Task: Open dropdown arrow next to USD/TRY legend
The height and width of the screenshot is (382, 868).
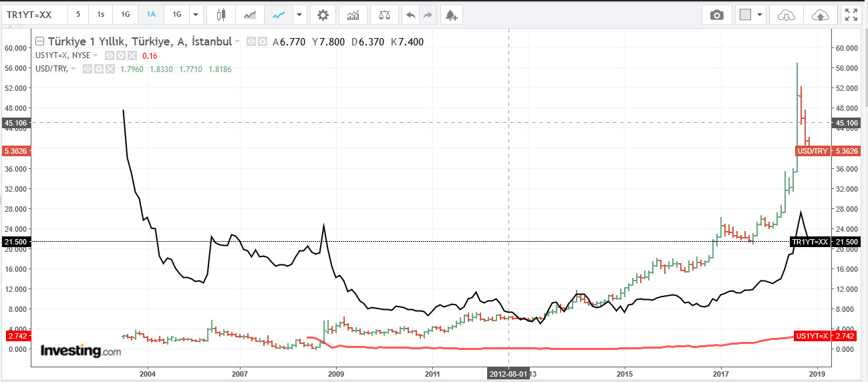Action: click(73, 69)
